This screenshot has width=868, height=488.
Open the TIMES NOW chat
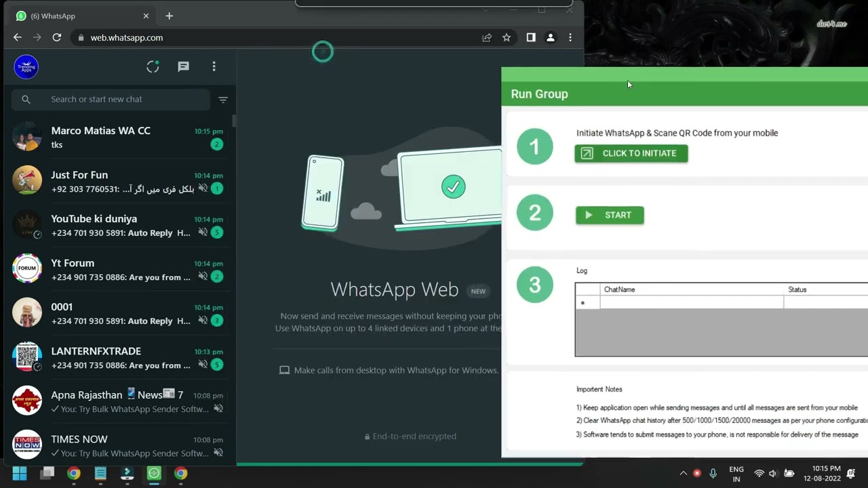point(118,445)
